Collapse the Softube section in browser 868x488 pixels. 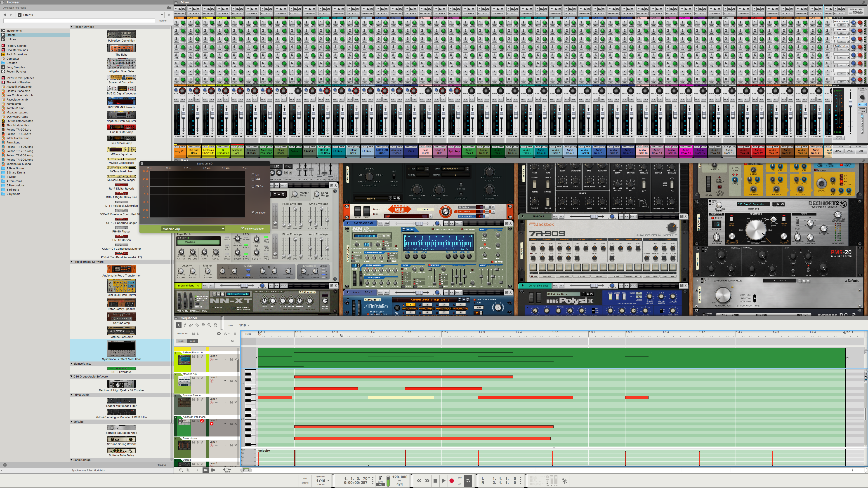[71, 422]
